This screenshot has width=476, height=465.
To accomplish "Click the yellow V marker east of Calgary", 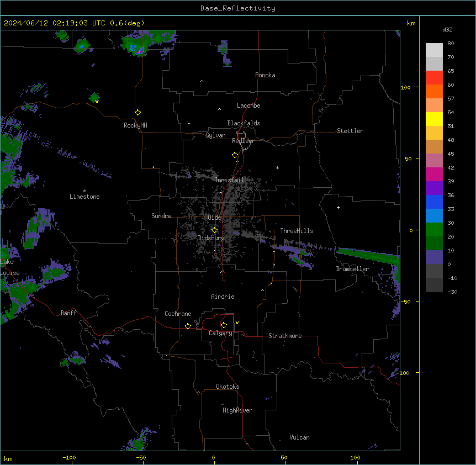I will [237, 323].
